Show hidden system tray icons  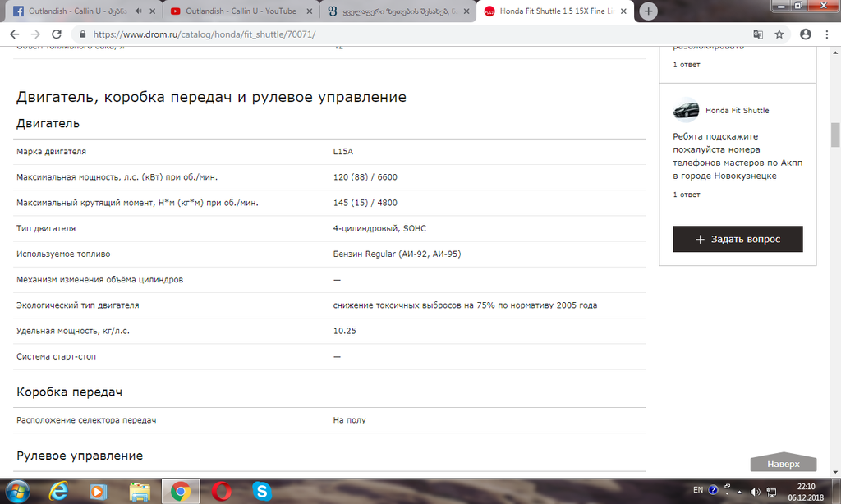(740, 492)
